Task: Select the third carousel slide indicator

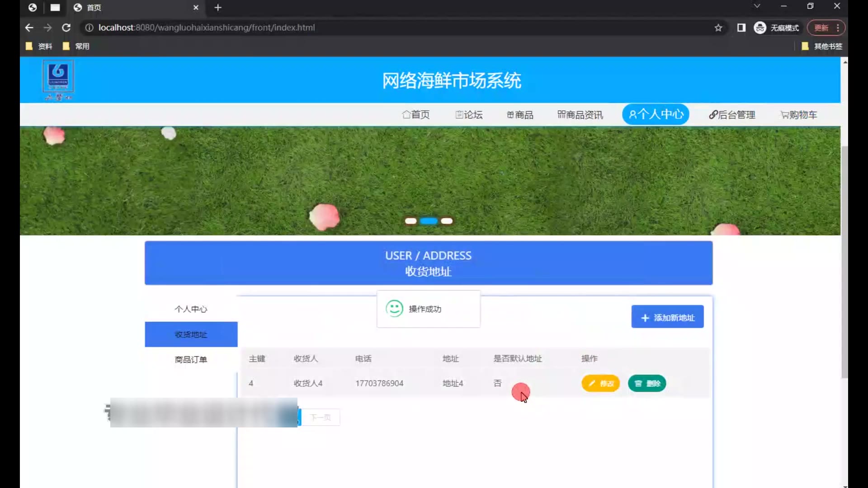Action: click(447, 221)
